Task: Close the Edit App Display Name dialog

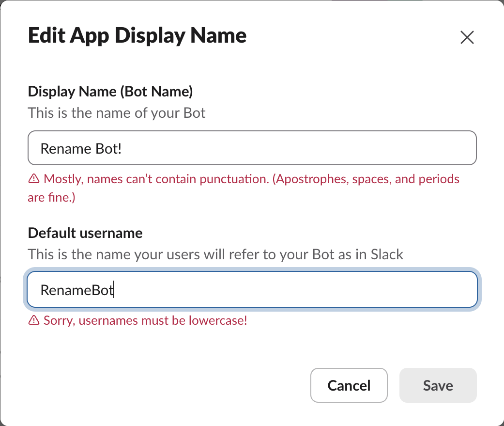Action: point(467,37)
